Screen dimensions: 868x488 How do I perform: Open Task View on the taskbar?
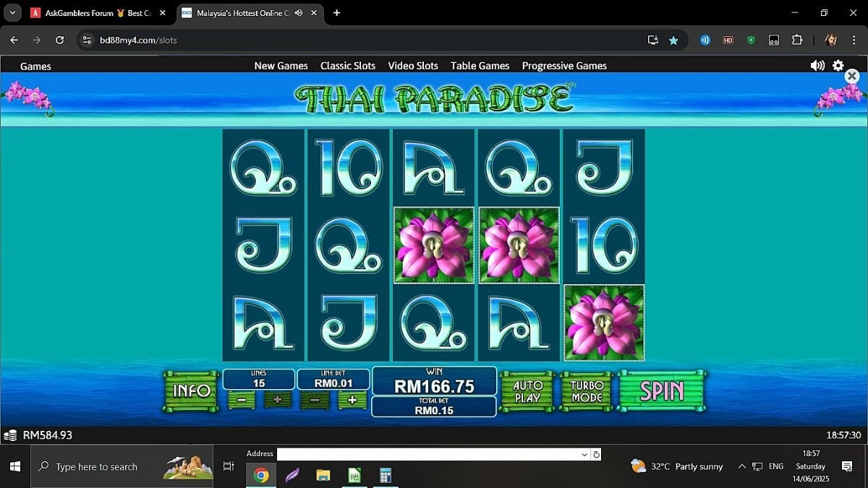point(229,466)
